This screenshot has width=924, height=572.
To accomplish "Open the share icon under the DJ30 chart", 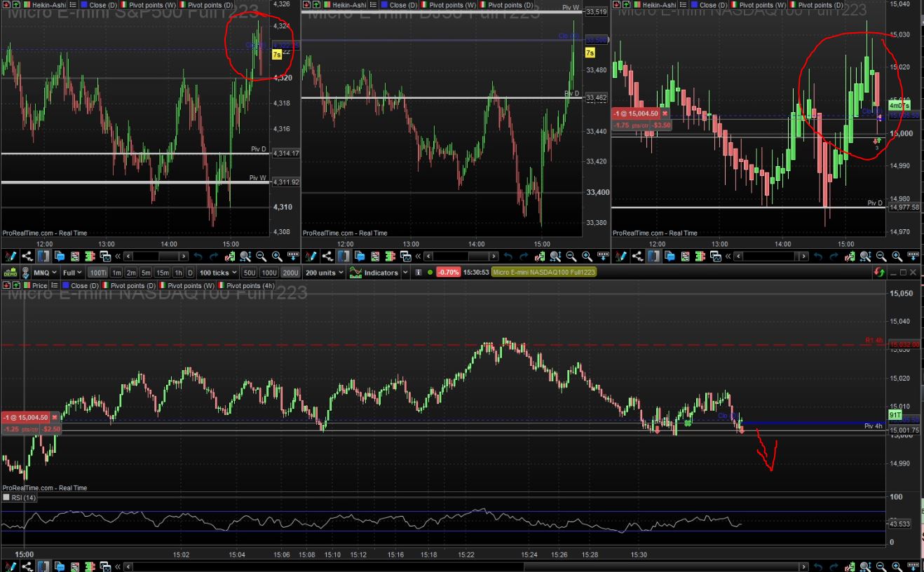I will click(327, 257).
